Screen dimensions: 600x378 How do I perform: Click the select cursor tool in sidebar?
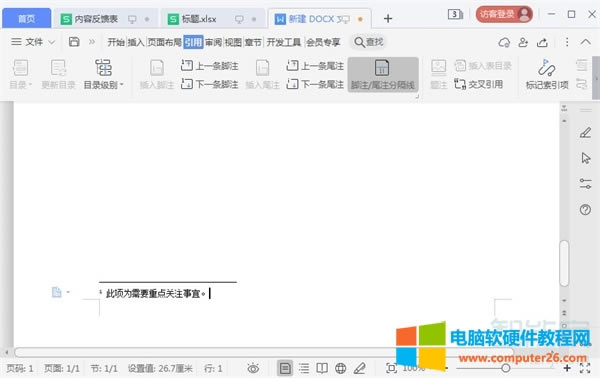pos(585,158)
